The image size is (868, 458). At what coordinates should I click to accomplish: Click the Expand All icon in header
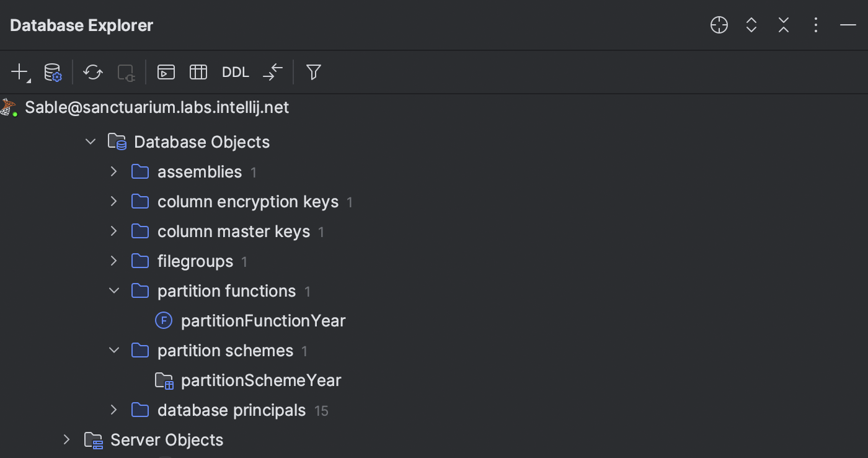coord(751,25)
